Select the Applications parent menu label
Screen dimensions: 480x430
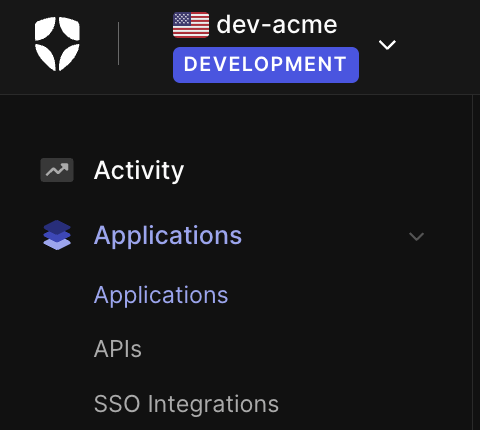click(168, 236)
